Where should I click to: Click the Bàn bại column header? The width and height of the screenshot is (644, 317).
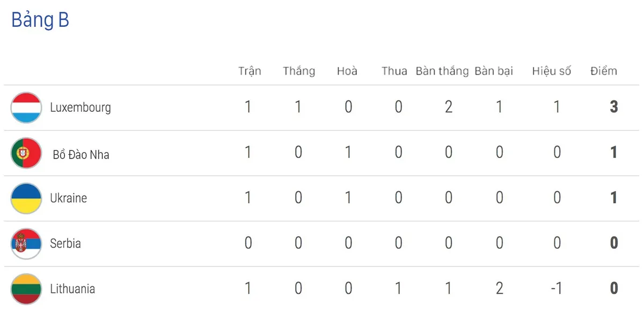pos(494,71)
